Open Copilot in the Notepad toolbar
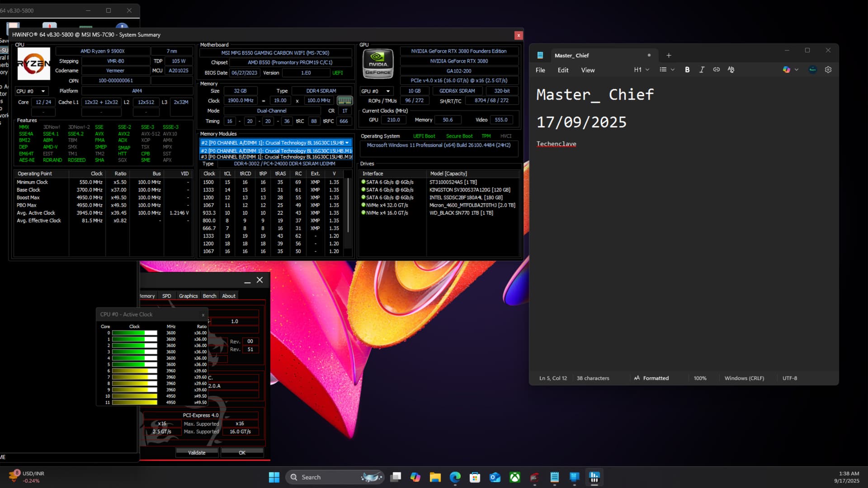The height and width of the screenshot is (488, 868). tap(786, 70)
